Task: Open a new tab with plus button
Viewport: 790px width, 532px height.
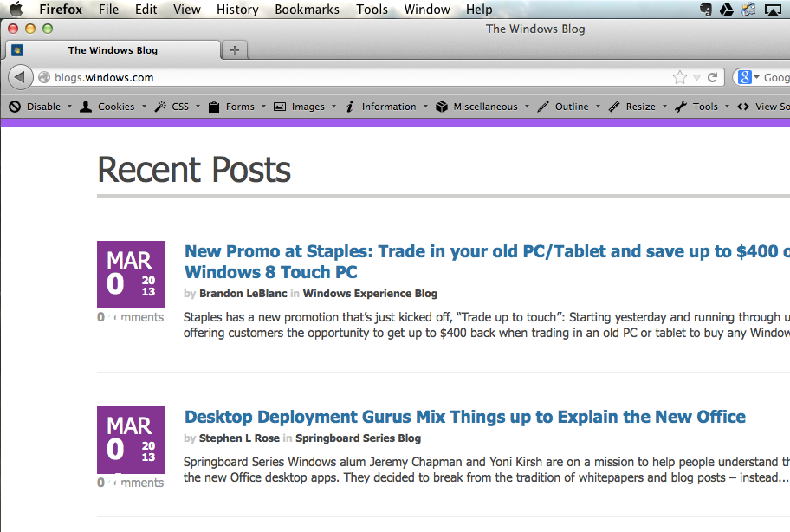Action: 234,50
